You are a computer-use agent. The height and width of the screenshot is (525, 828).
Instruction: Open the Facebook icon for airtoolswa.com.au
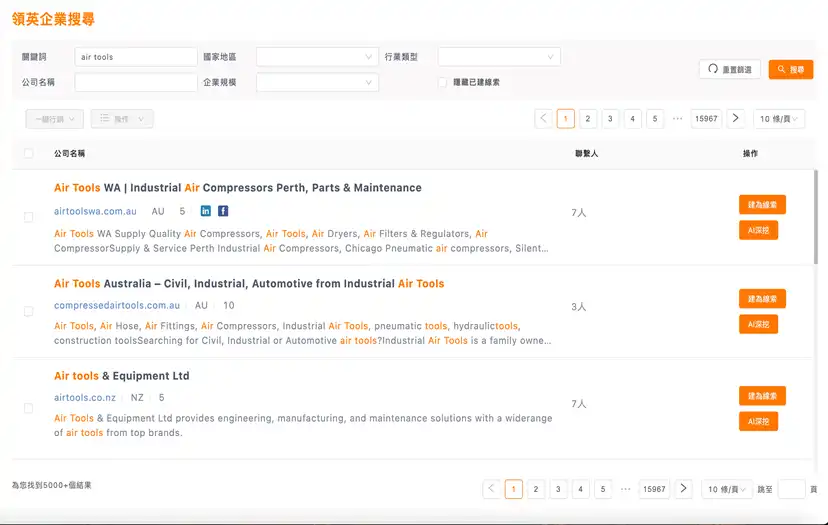pos(223,211)
